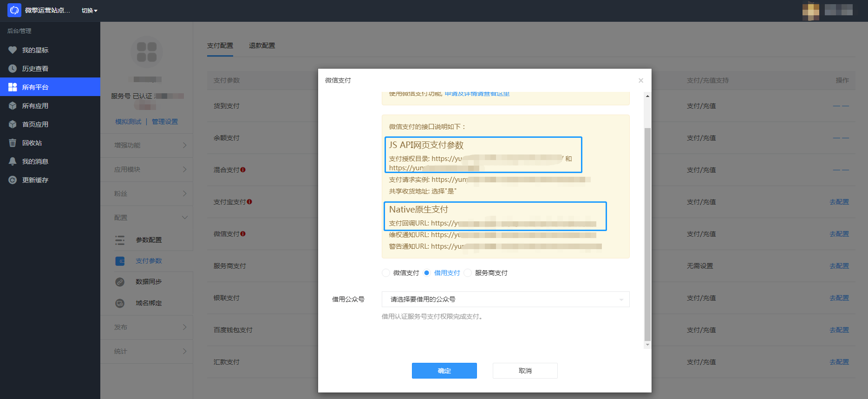The image size is (868, 399).
Task: Click the user avatar in the top bar
Action: (x=811, y=11)
